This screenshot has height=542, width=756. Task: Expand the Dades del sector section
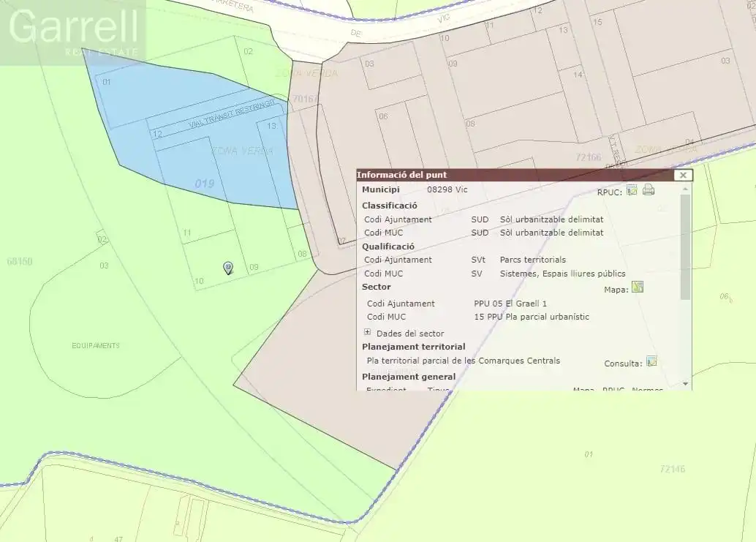(x=367, y=332)
